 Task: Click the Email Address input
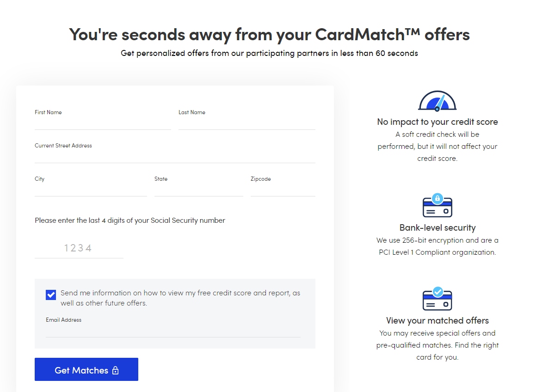[x=173, y=330]
